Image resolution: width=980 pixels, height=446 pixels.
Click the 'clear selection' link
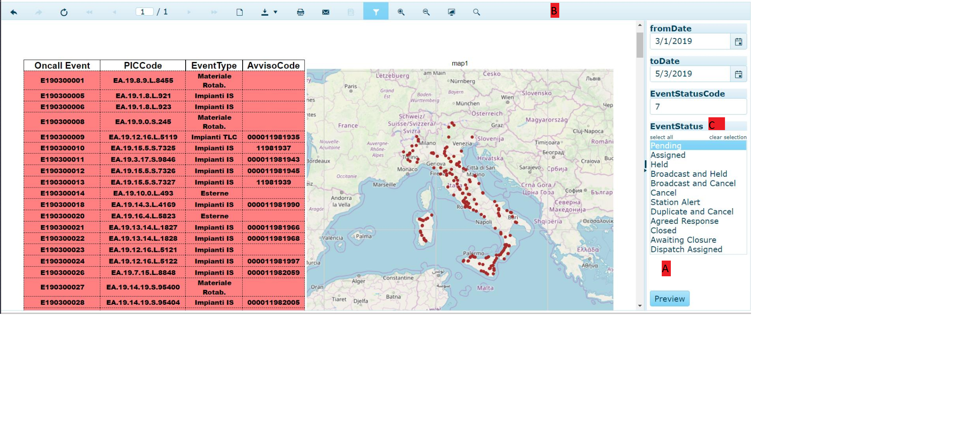[727, 137]
